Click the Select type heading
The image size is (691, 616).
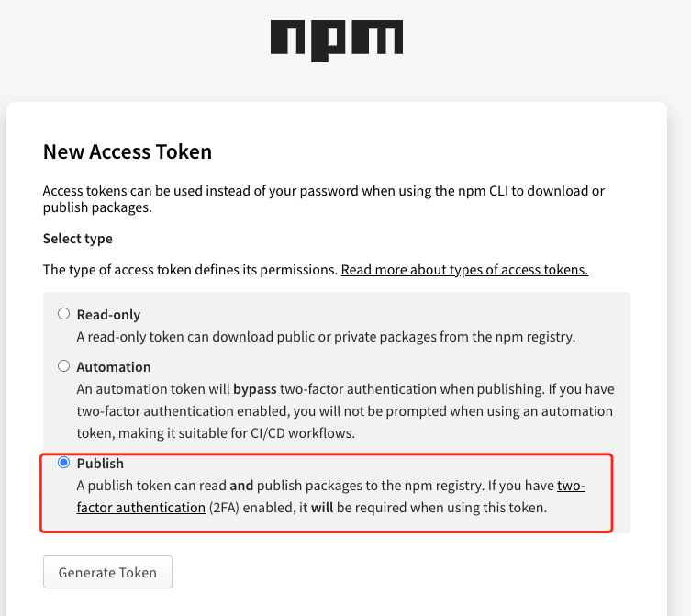click(x=78, y=239)
